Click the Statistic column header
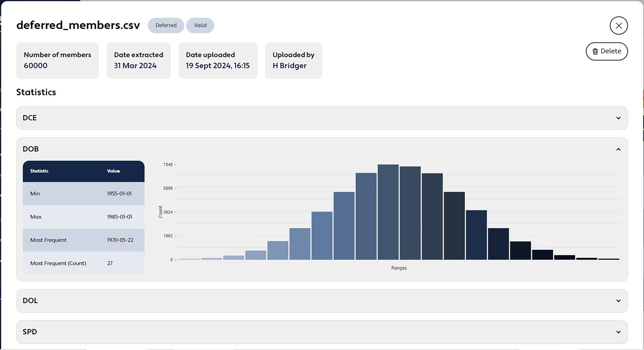 (39, 171)
